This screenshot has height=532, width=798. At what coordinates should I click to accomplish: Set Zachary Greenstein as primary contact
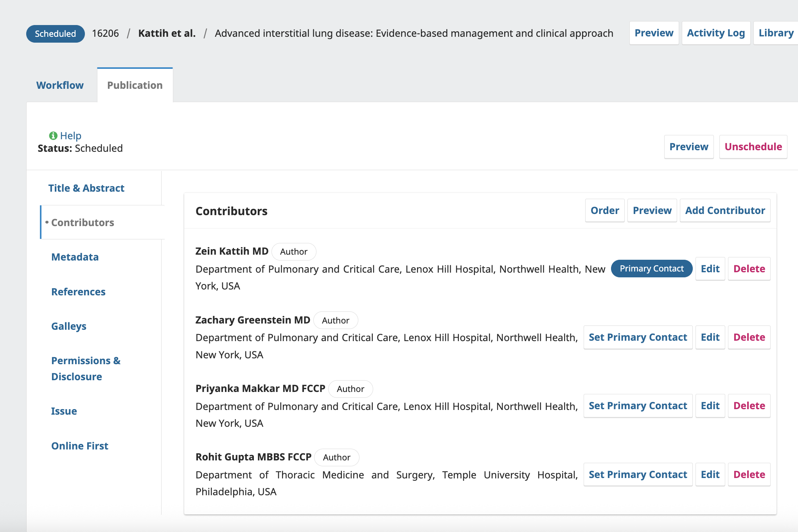point(638,337)
